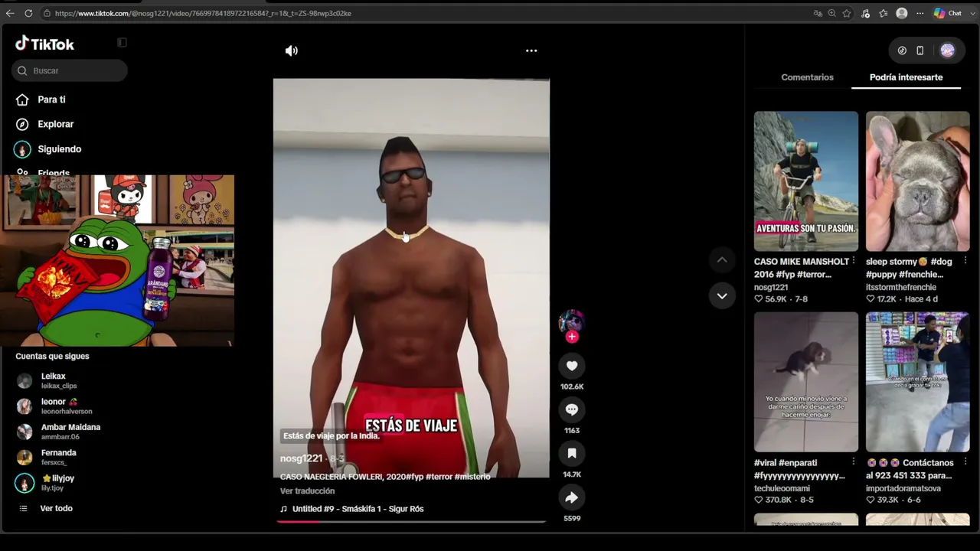This screenshot has height=551, width=980.
Task: Open the browser translate icon
Action: [x=818, y=13]
